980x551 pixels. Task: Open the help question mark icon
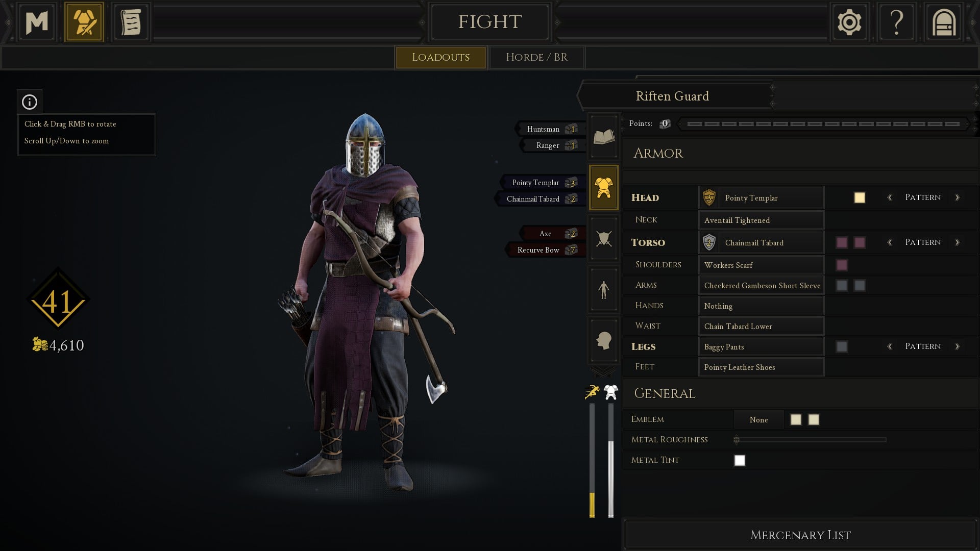[896, 22]
